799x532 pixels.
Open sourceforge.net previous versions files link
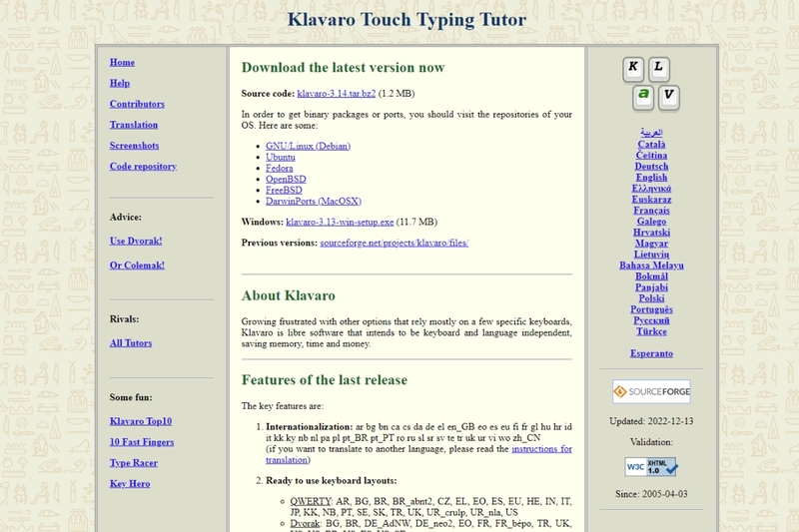(x=395, y=243)
